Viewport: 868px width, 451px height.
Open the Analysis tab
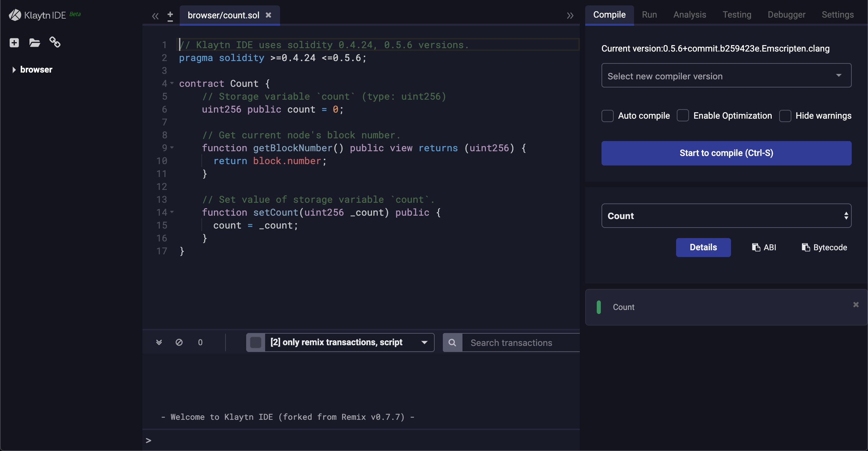click(x=690, y=15)
